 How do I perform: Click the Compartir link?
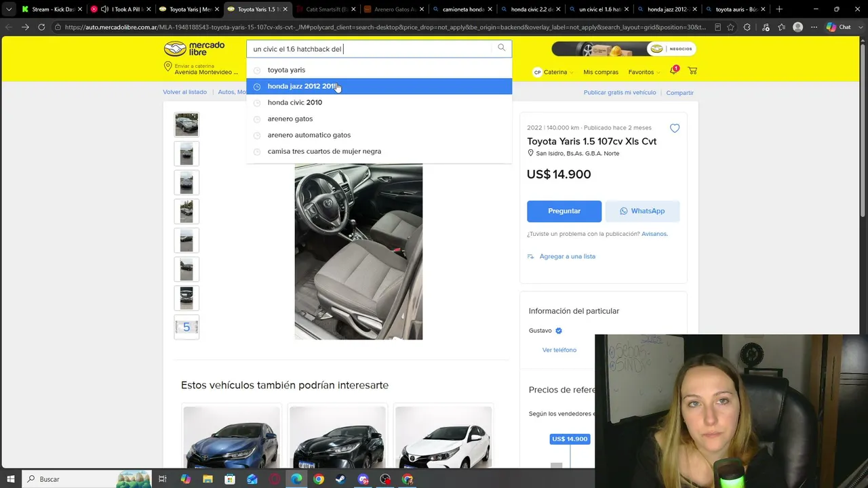[x=679, y=93]
